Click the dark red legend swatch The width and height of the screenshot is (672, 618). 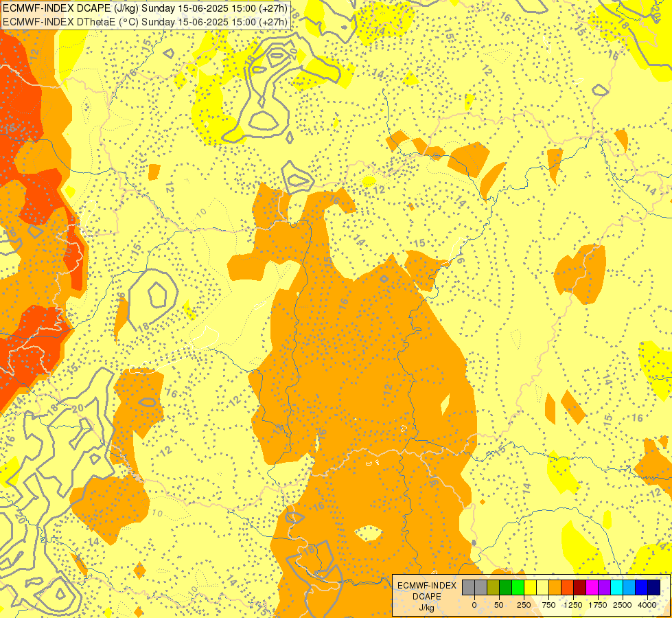pyautogui.click(x=580, y=587)
